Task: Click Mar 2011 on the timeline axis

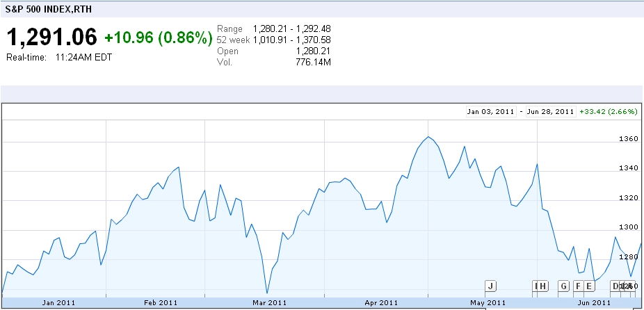Action: pyautogui.click(x=270, y=303)
